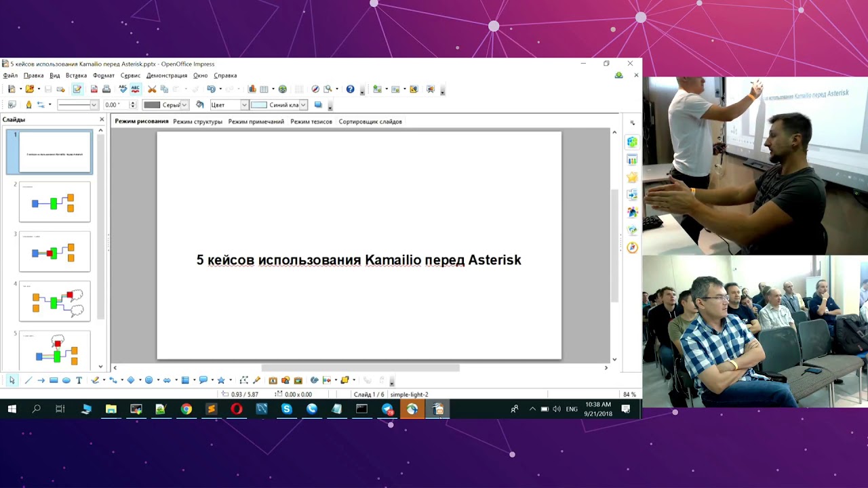Toggle the edit points tool
Screen dimensions: 868x488
244,380
